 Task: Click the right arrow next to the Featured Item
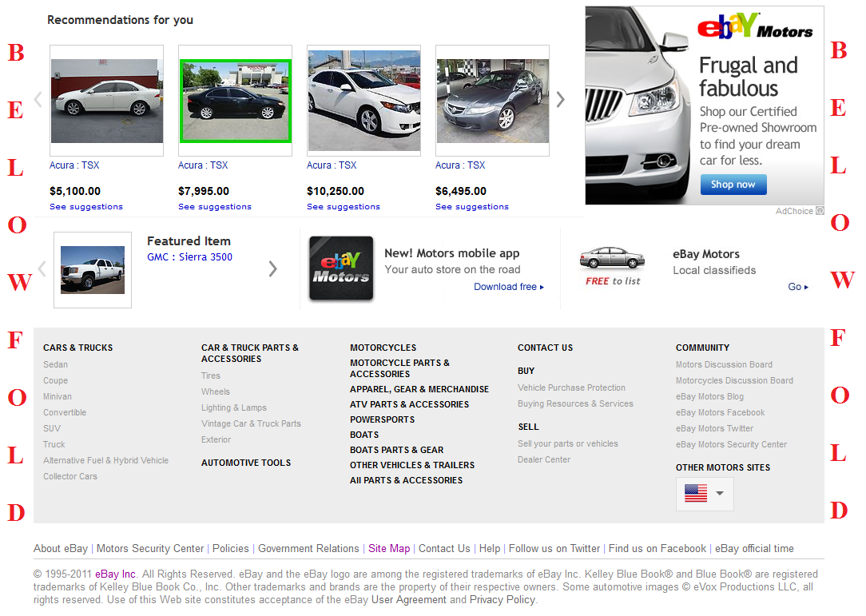point(272,269)
